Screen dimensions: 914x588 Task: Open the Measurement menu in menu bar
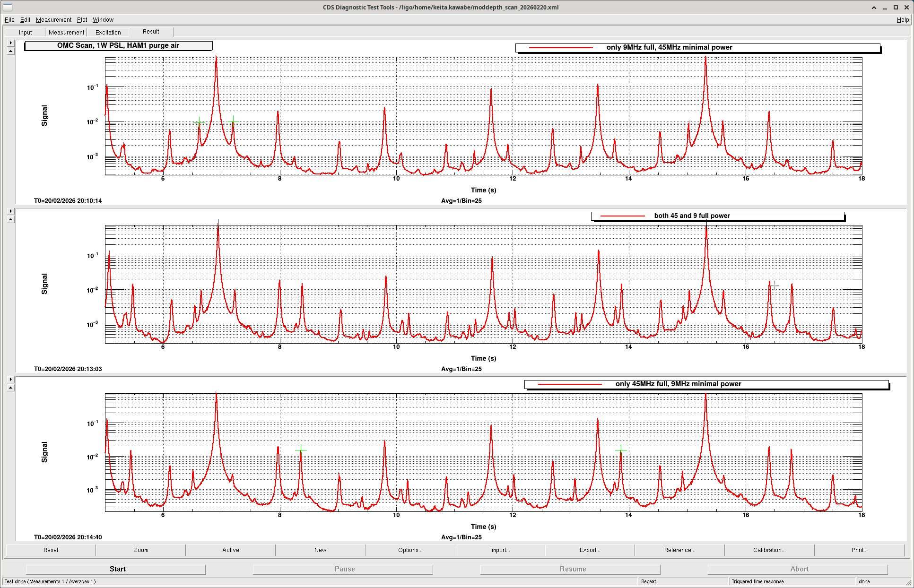[53, 20]
